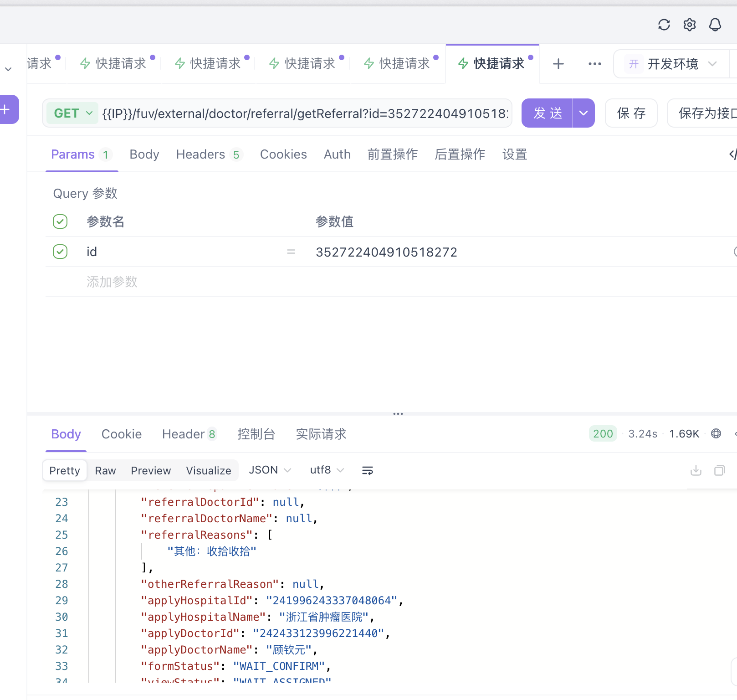Open the Headers tab with 5 badge
737x700 pixels.
tap(210, 154)
